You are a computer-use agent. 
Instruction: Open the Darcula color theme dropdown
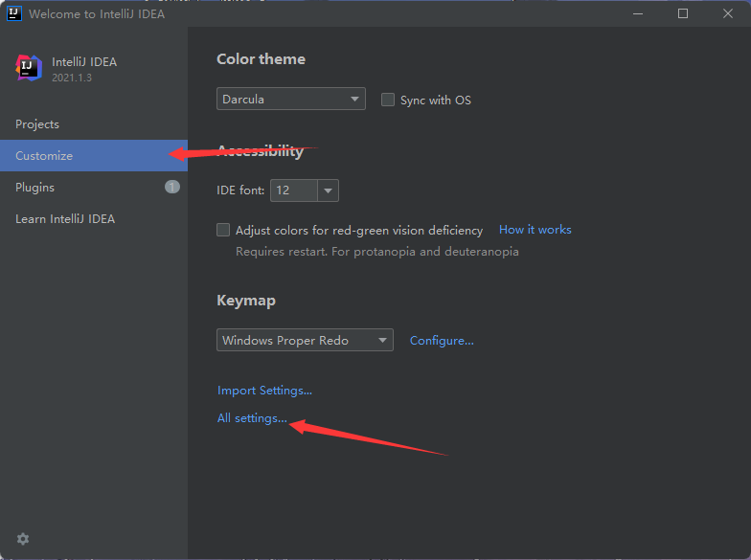291,99
